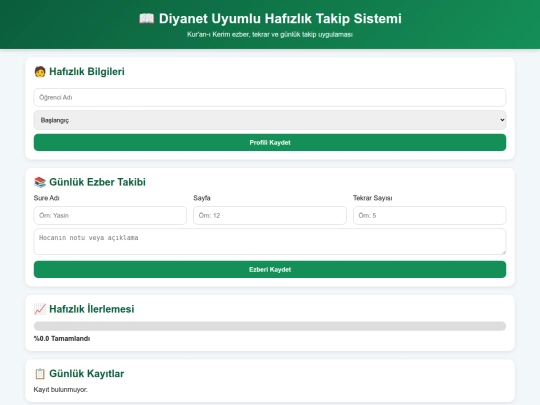The image size is (540, 405).
Task: Click the 'Tekrar Sayısı' label
Action: click(373, 198)
